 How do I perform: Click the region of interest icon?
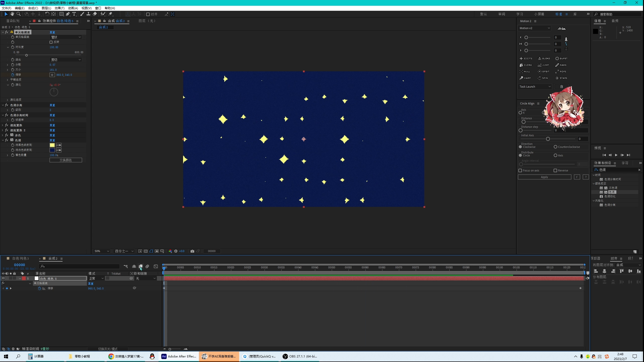(157, 251)
